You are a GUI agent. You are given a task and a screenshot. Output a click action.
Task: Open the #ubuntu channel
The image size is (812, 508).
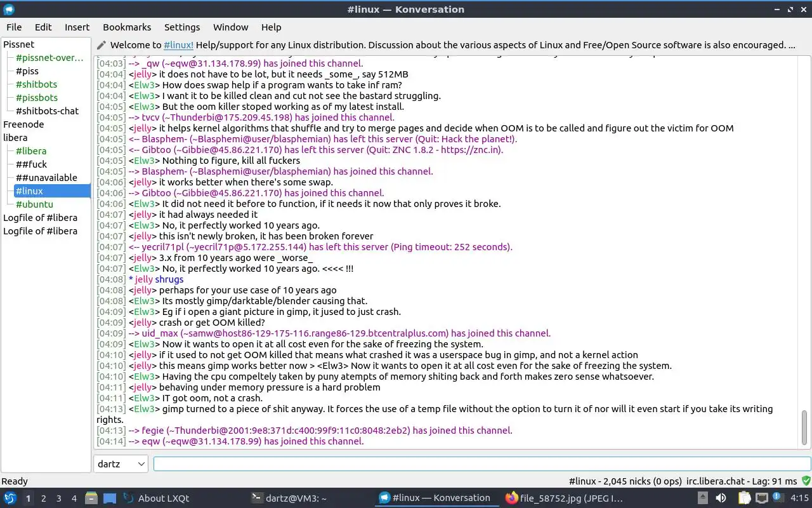tap(34, 204)
